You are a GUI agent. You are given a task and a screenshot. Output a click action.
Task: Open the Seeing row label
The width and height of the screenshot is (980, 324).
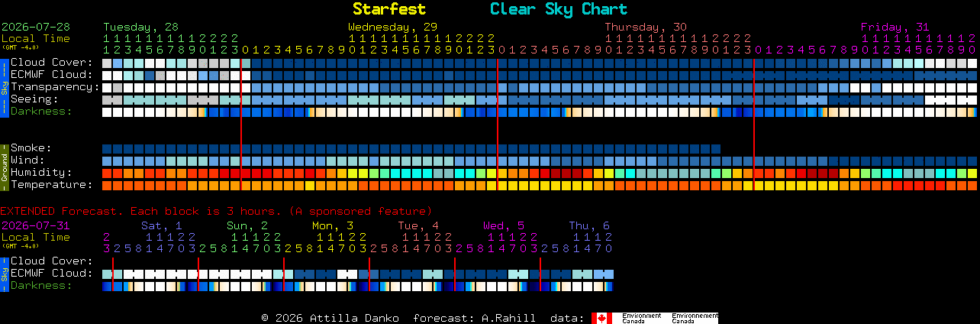click(x=34, y=99)
